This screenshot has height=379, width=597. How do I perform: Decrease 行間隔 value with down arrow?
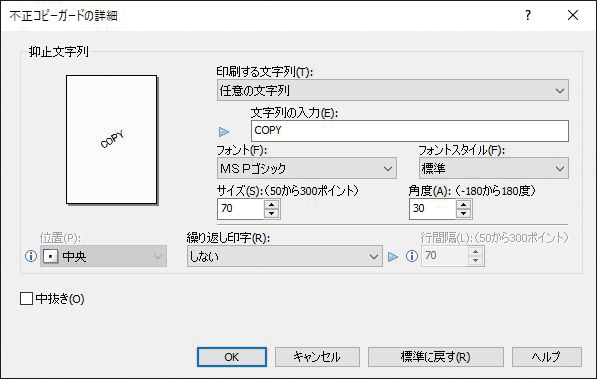click(476, 261)
